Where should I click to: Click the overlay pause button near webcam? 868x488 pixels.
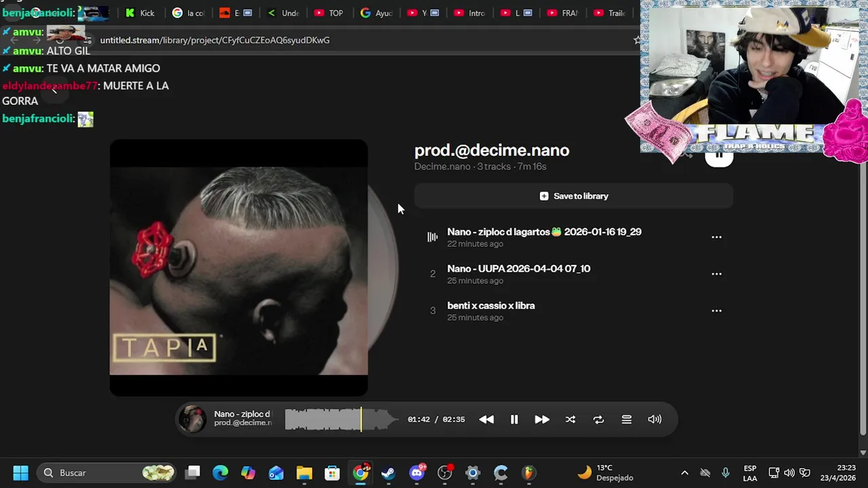719,157
